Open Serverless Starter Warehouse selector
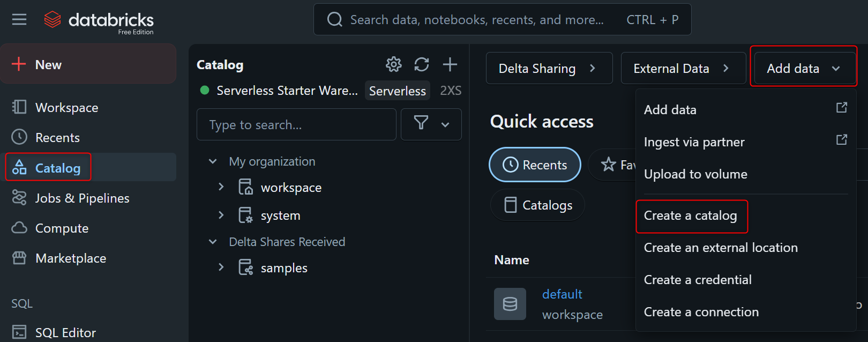The height and width of the screenshot is (342, 868). pyautogui.click(x=287, y=91)
